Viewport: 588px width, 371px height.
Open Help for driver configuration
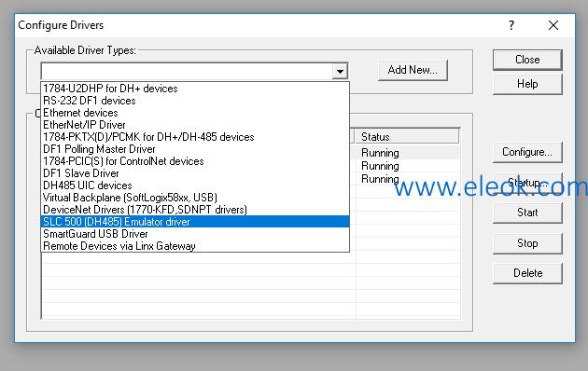[527, 84]
